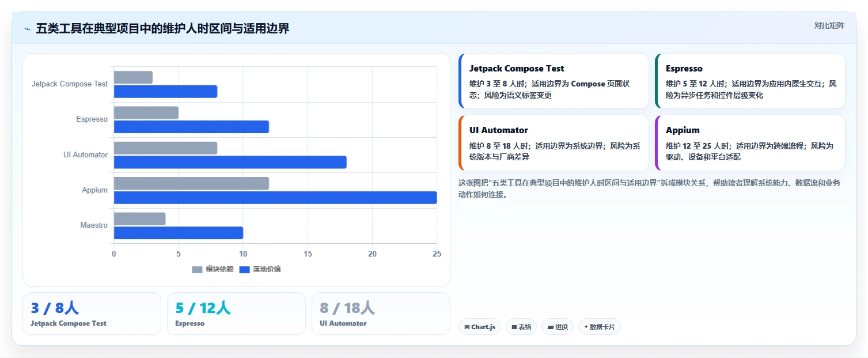This screenshot has height=358, width=868.
Task: Open the UI Automator info card
Action: (554, 143)
